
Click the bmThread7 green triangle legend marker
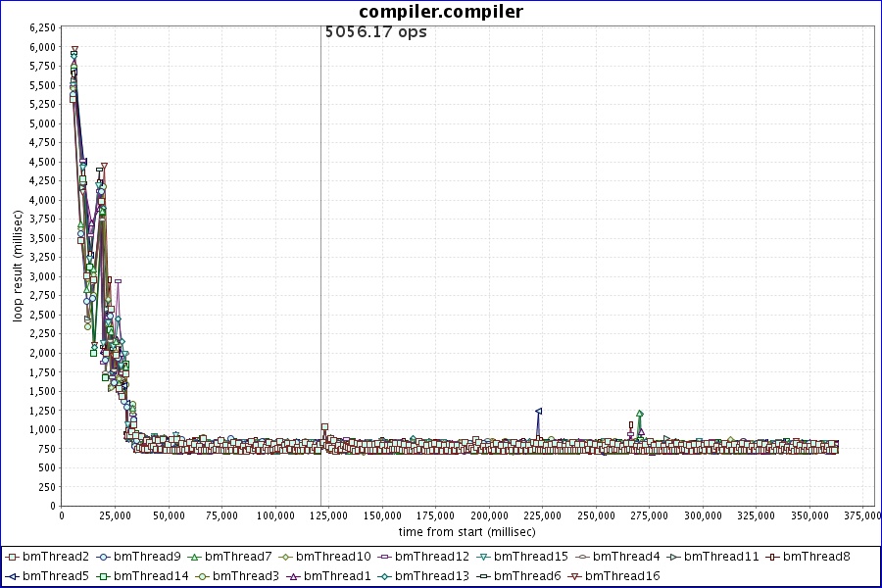pos(195,557)
